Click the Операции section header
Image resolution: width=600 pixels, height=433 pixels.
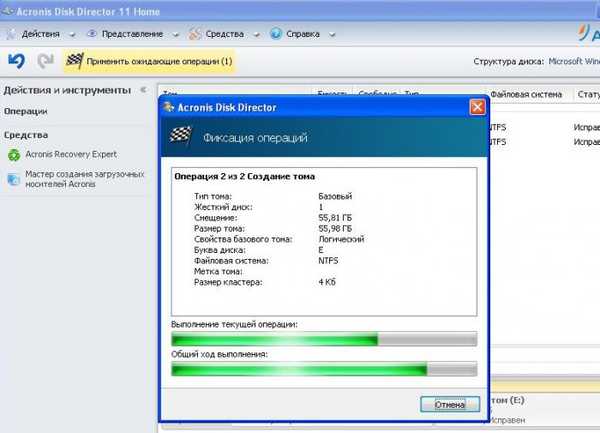(x=26, y=111)
